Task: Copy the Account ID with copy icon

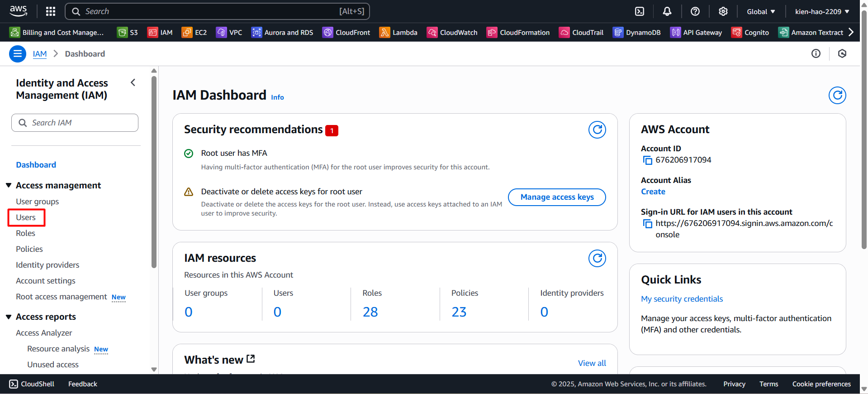Action: 647,160
